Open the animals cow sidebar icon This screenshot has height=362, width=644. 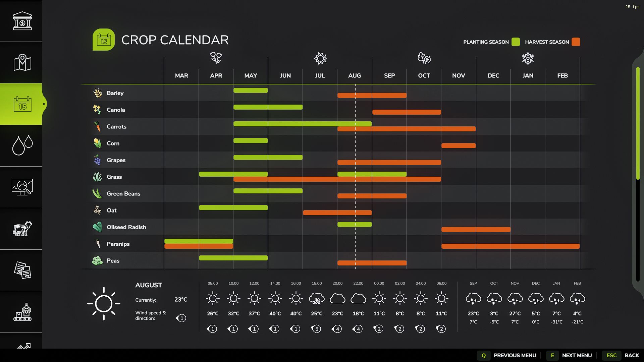22,229
